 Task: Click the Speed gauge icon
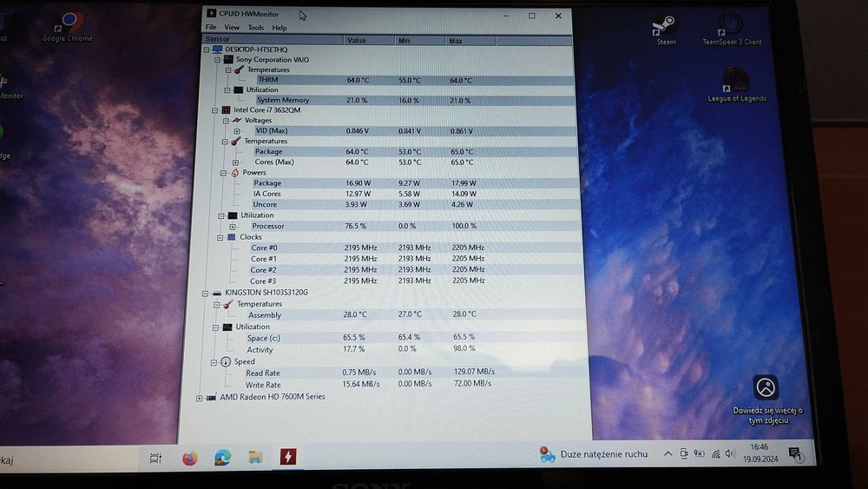pos(226,361)
